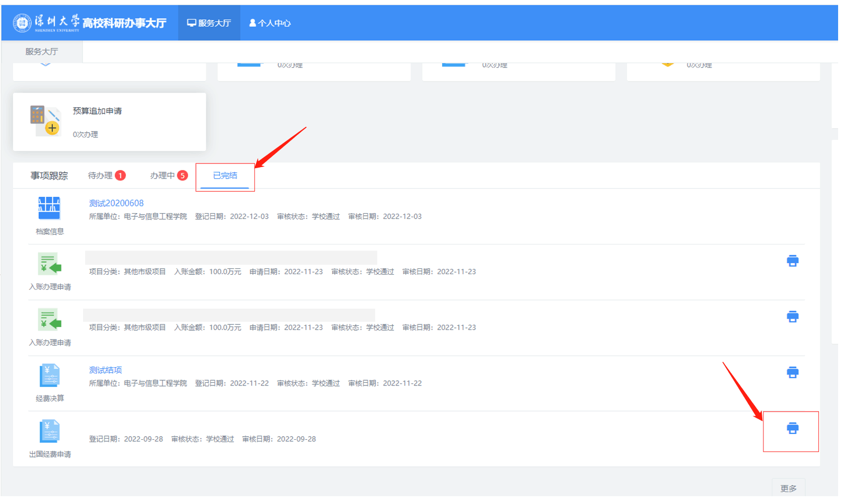Open 个人中心 in top navigation

coord(270,23)
